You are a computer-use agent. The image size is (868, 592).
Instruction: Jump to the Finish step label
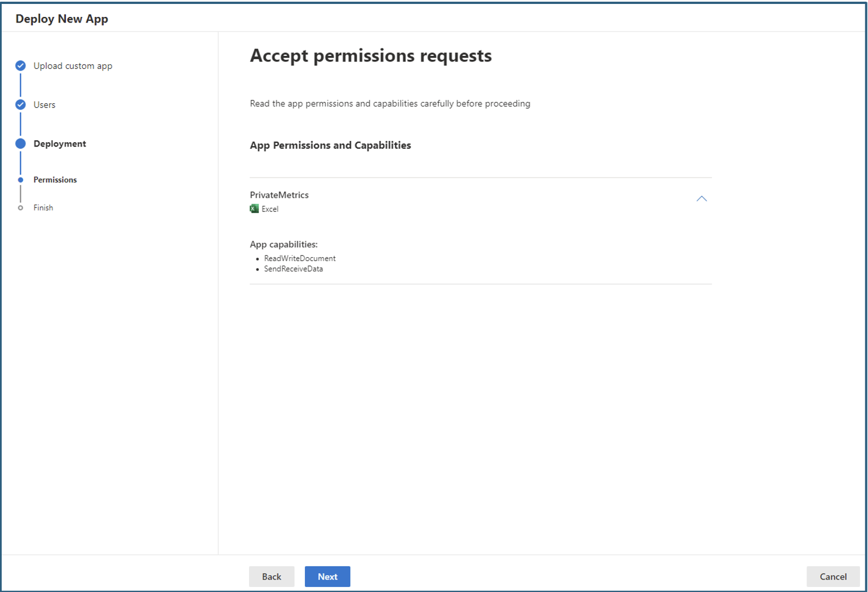pos(43,208)
